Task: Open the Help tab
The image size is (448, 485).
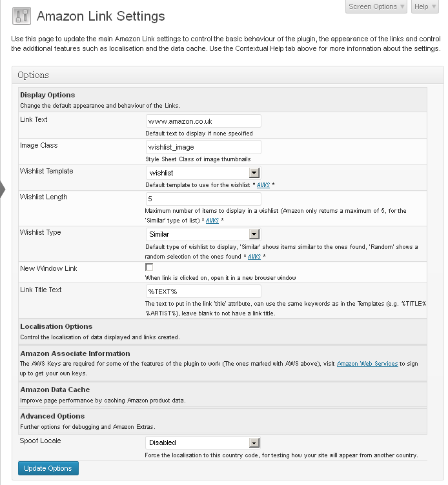Action: pyautogui.click(x=425, y=6)
